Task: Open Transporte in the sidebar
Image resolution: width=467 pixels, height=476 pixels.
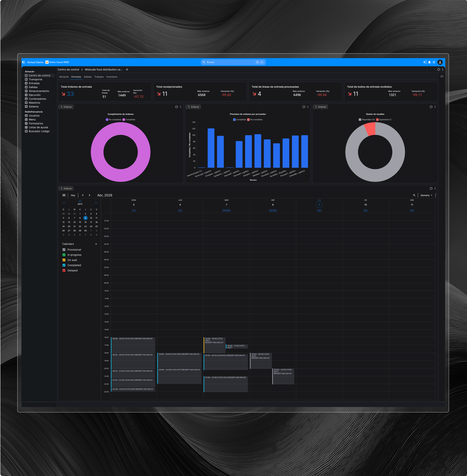Action: 35,80
